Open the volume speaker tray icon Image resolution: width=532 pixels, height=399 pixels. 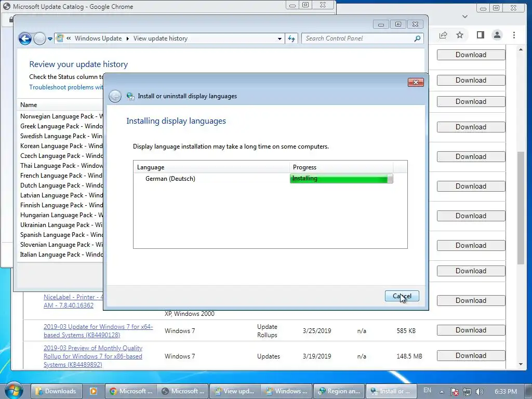[479, 392]
